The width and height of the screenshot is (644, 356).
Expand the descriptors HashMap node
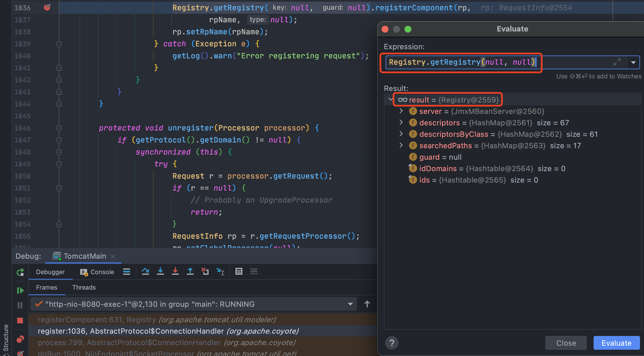[401, 122]
